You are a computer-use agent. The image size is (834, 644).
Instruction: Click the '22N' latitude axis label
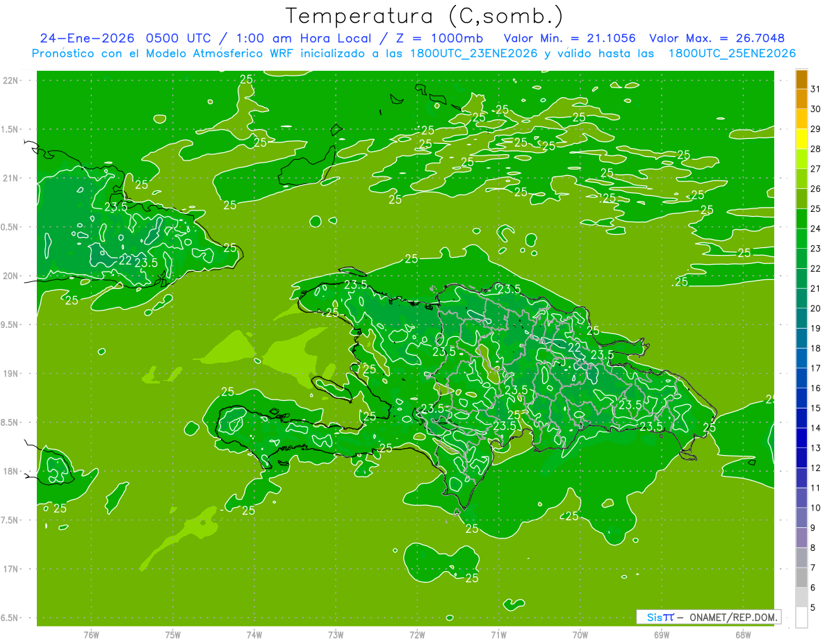[x=10, y=80]
